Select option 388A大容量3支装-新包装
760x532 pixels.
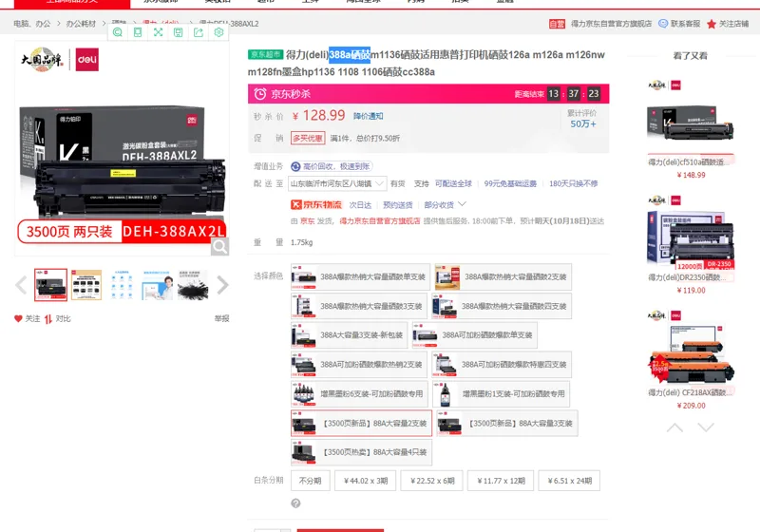coord(349,335)
